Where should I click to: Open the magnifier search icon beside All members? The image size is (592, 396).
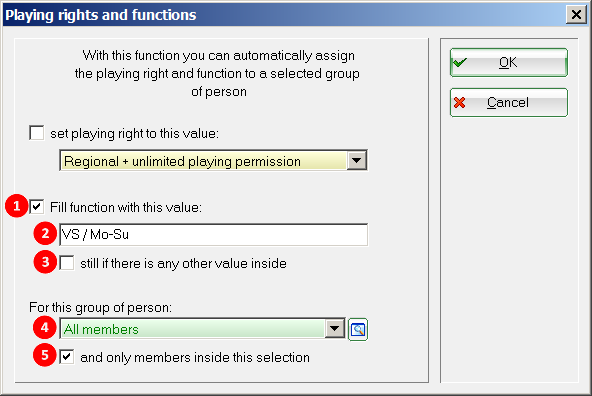click(358, 330)
